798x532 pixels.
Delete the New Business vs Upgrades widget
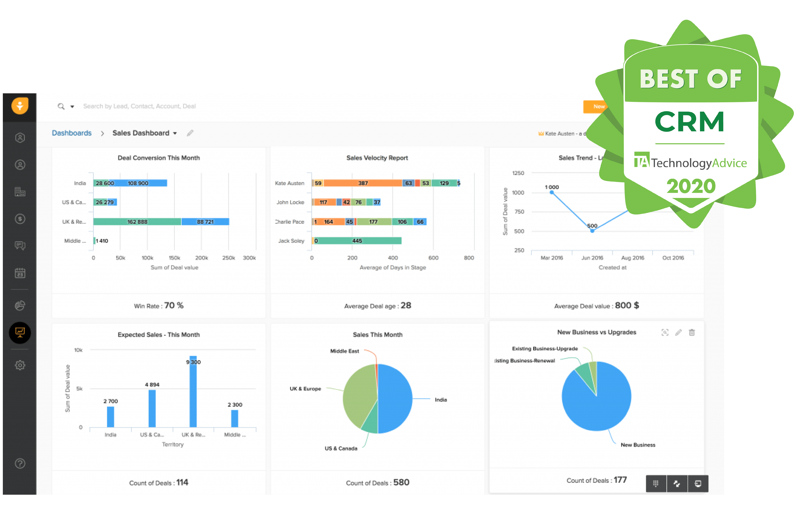(x=692, y=332)
